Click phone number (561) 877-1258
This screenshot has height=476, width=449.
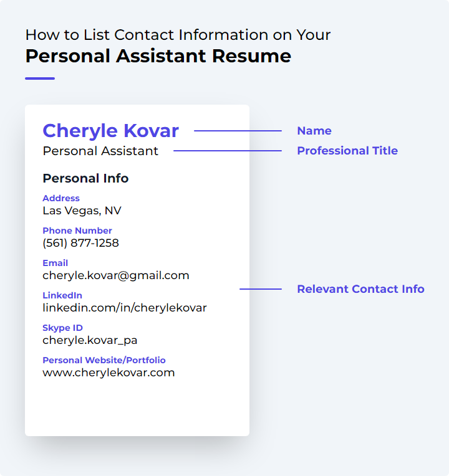[81, 243]
